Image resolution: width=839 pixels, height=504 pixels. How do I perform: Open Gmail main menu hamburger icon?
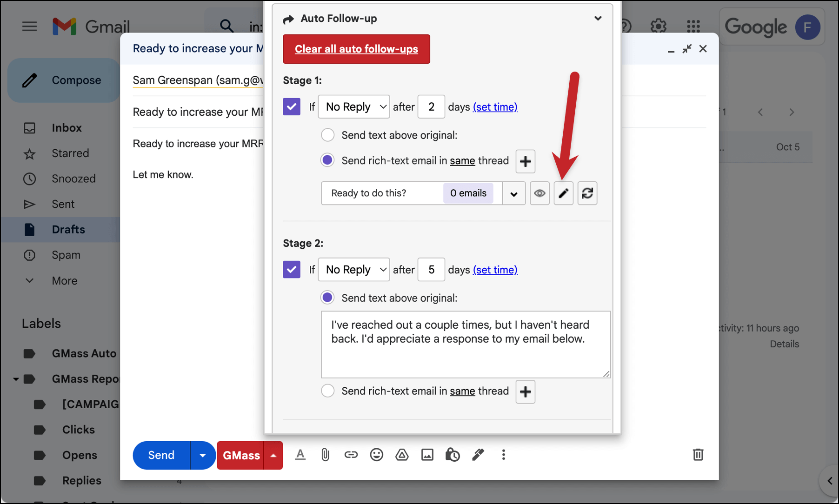pyautogui.click(x=29, y=27)
